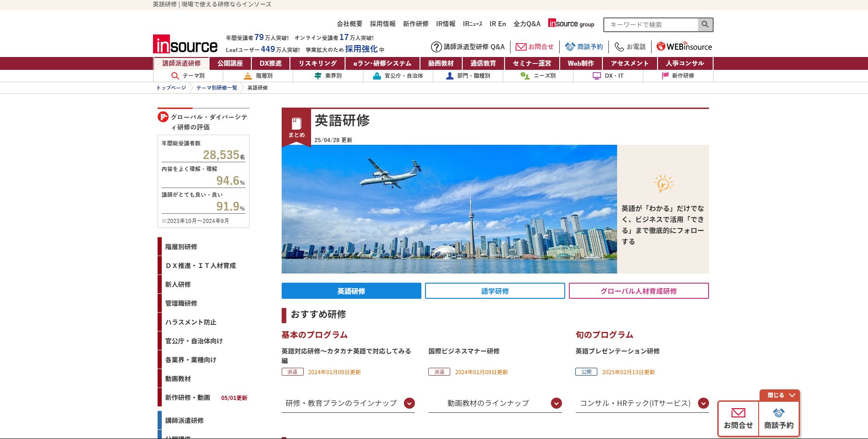Click the Toronto skyline banner image

click(x=449, y=209)
